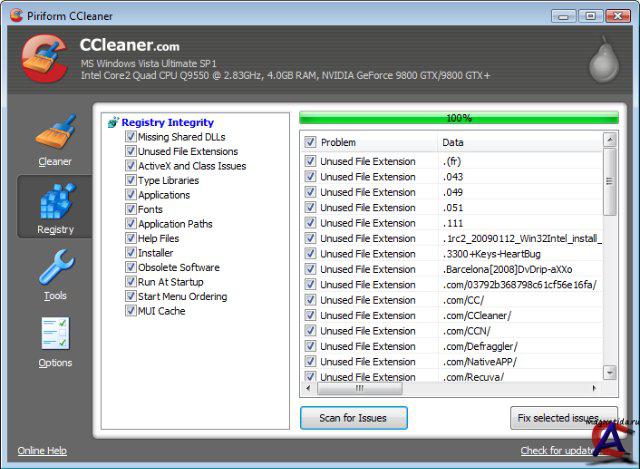
Task: Uncheck Unused File Extensions in the left list
Action: pyautogui.click(x=130, y=151)
